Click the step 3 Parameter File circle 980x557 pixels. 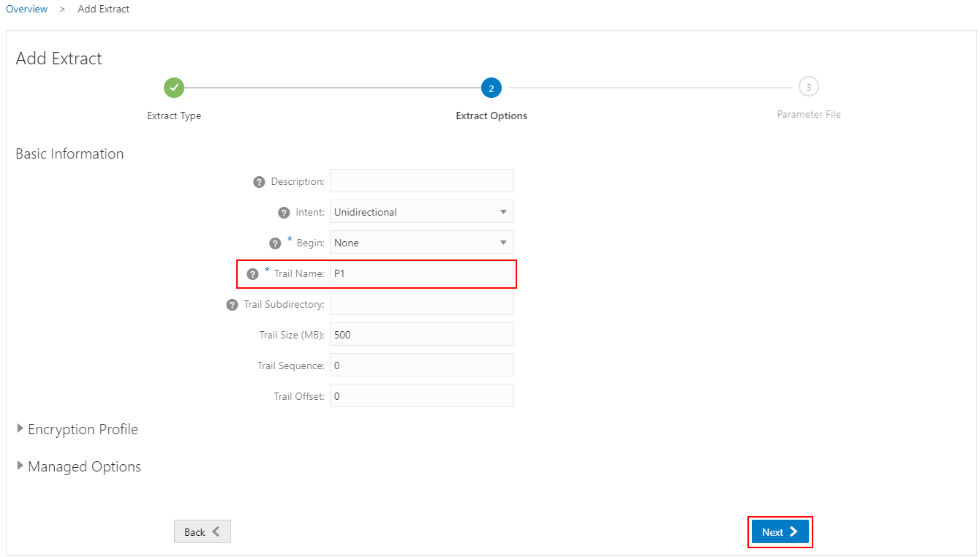pyautogui.click(x=808, y=87)
